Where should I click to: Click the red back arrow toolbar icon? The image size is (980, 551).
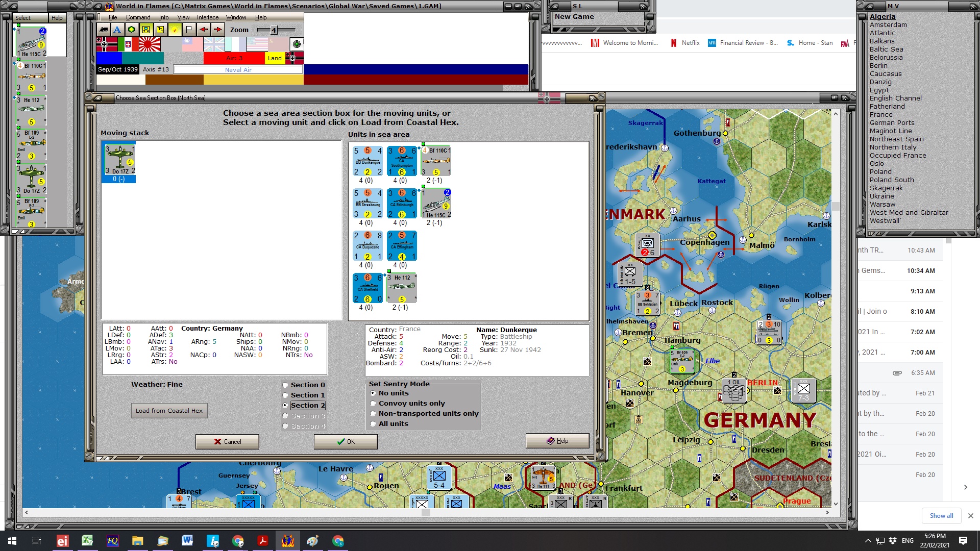click(x=204, y=30)
